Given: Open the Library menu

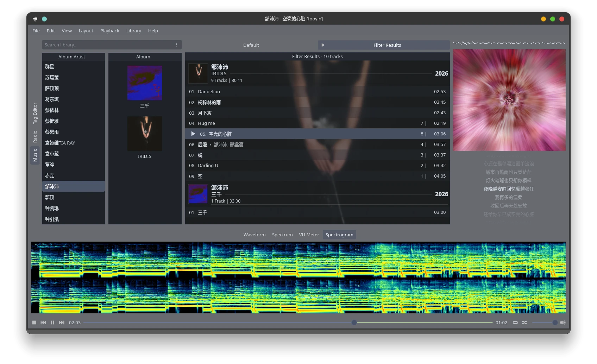Looking at the screenshot, I should tap(134, 31).
